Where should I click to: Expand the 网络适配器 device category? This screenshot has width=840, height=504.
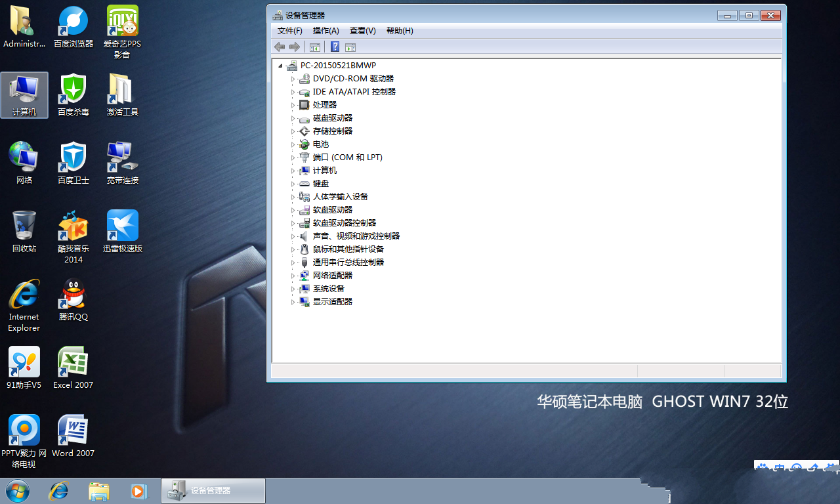(293, 276)
